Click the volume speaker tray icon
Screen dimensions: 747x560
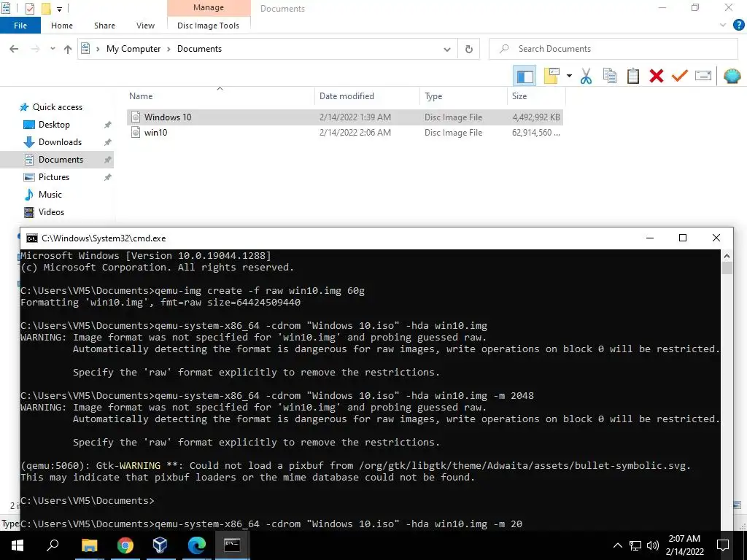click(653, 545)
